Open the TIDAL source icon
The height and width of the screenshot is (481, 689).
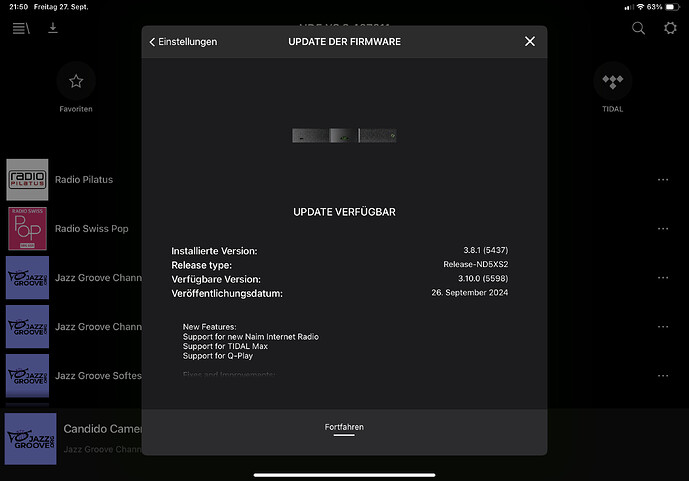click(x=612, y=82)
